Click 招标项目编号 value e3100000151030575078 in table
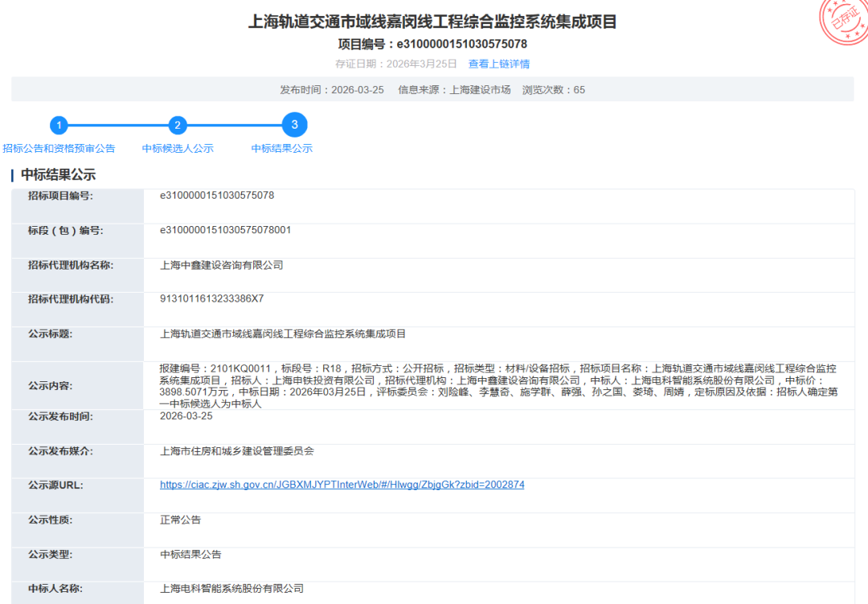868x604 pixels. (217, 195)
